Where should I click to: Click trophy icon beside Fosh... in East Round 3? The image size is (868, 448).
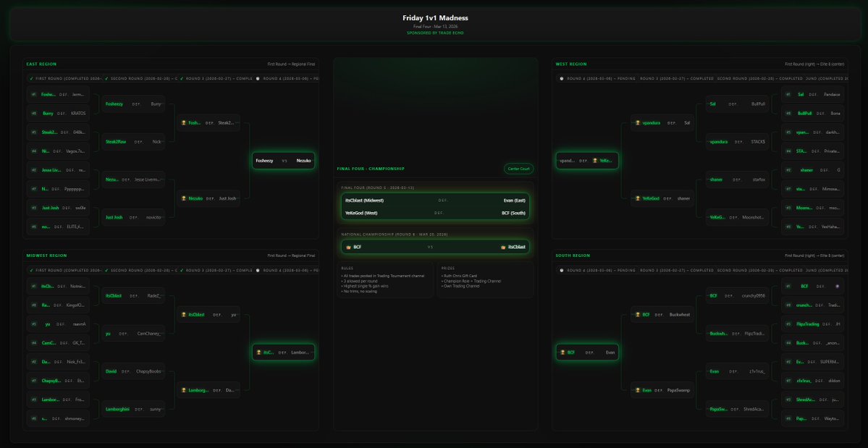(184, 123)
